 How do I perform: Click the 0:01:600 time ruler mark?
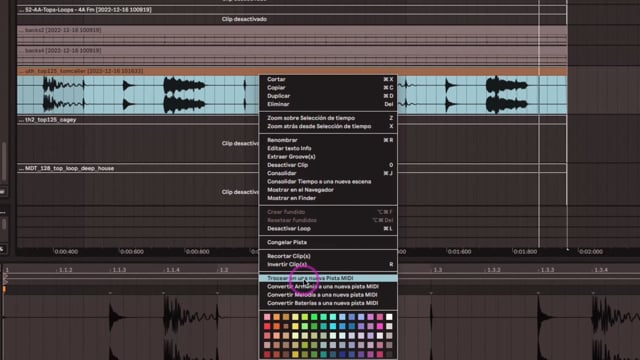click(459, 252)
